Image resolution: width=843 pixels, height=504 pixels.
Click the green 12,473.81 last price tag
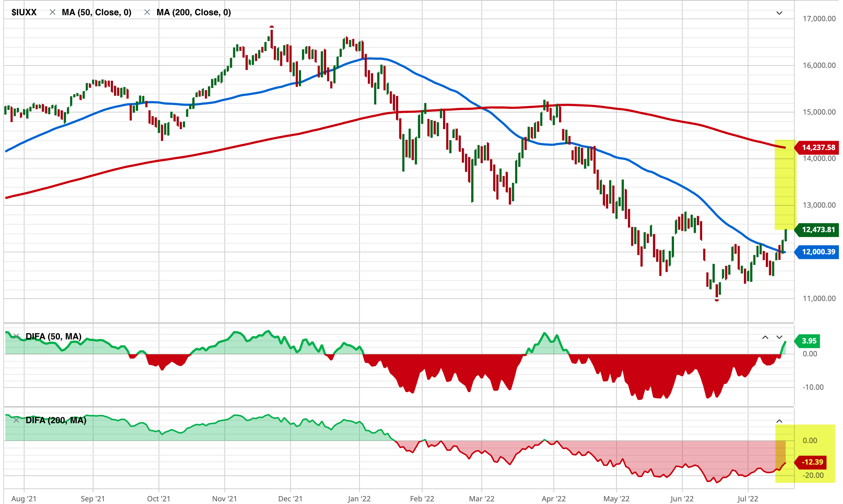pyautogui.click(x=817, y=229)
